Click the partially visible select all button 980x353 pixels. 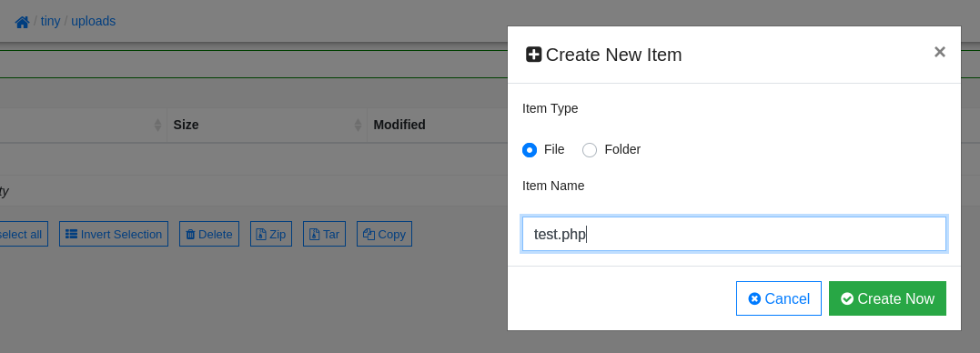(23, 235)
